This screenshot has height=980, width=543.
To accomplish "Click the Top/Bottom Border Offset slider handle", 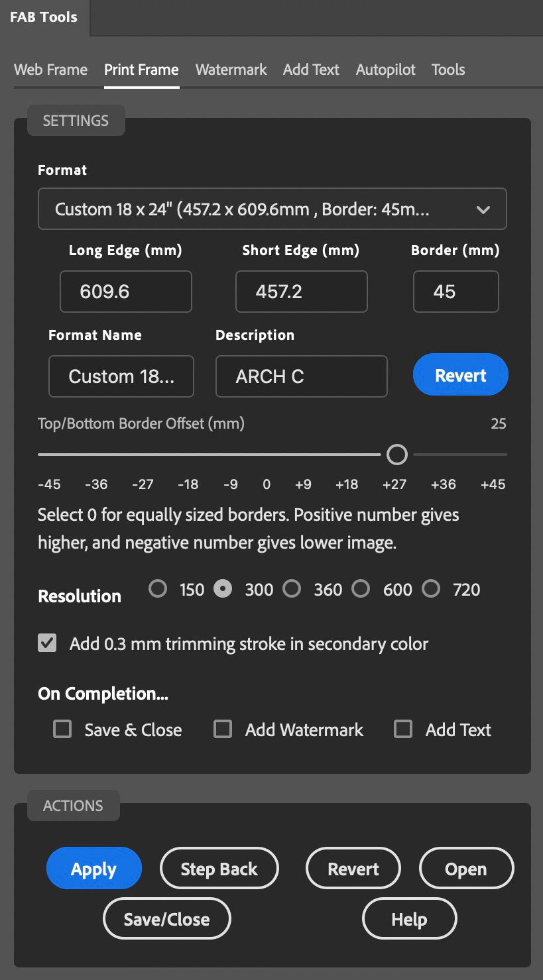I will (x=397, y=455).
